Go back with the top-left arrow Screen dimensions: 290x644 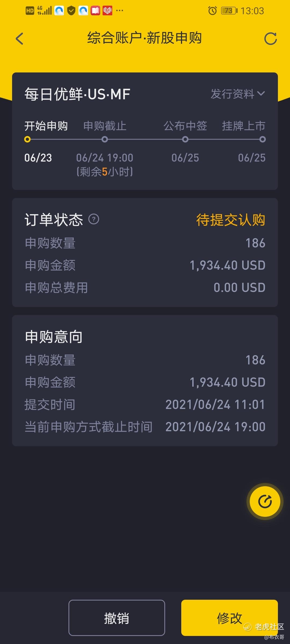point(20,39)
